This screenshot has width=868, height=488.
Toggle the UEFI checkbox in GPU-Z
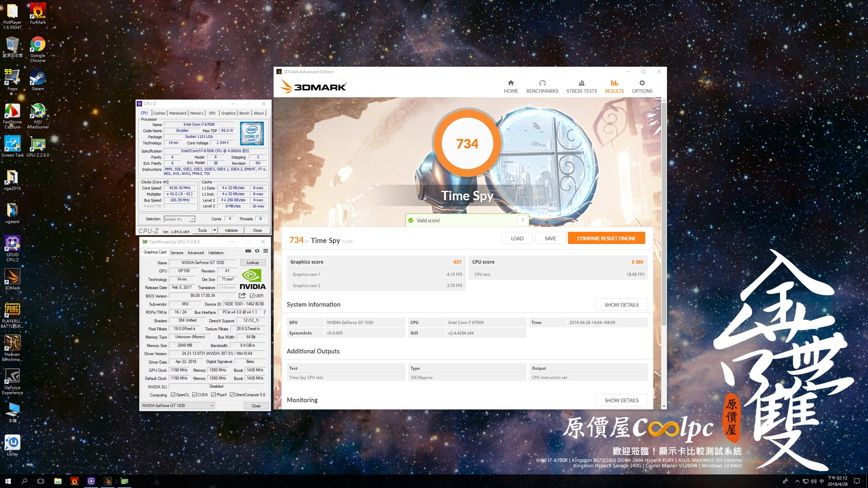252,296
